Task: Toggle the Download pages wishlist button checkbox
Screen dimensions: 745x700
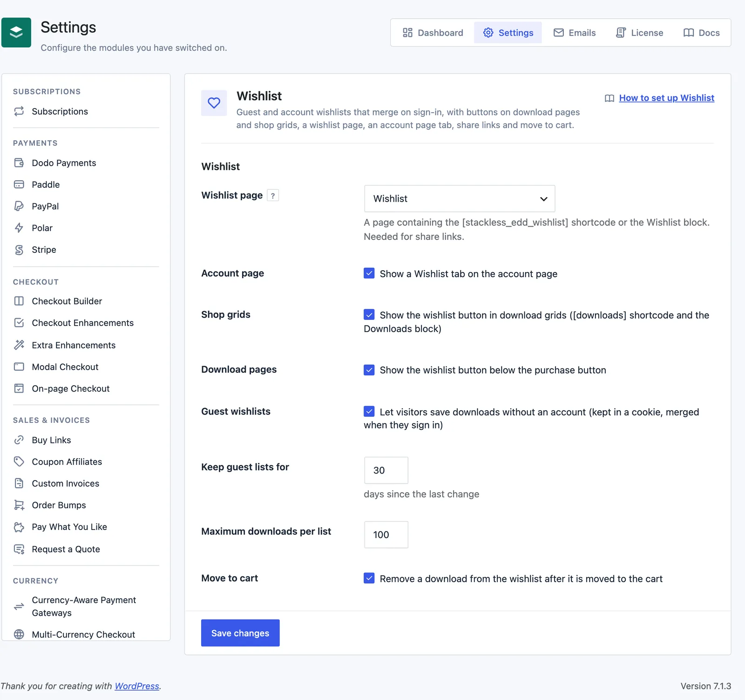Action: click(369, 370)
